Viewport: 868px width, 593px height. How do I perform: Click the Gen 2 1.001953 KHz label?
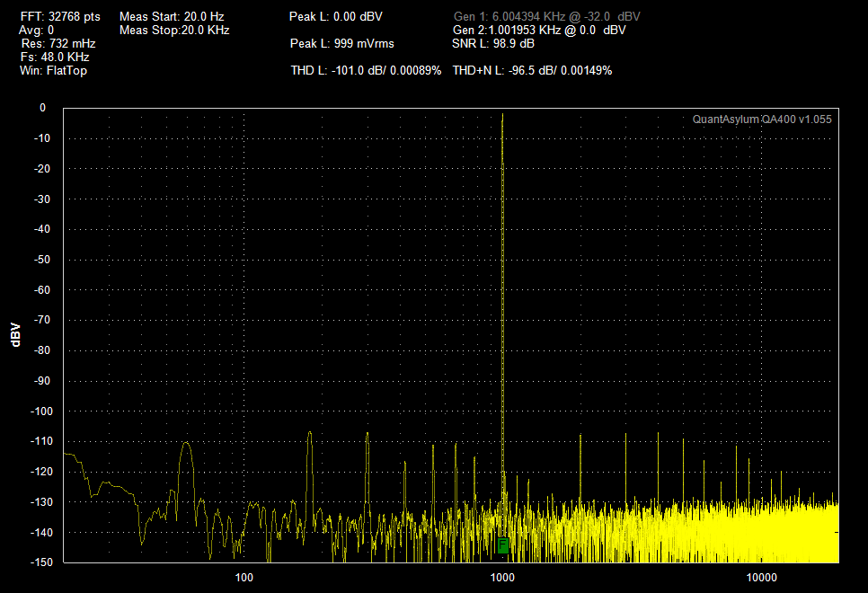539,30
